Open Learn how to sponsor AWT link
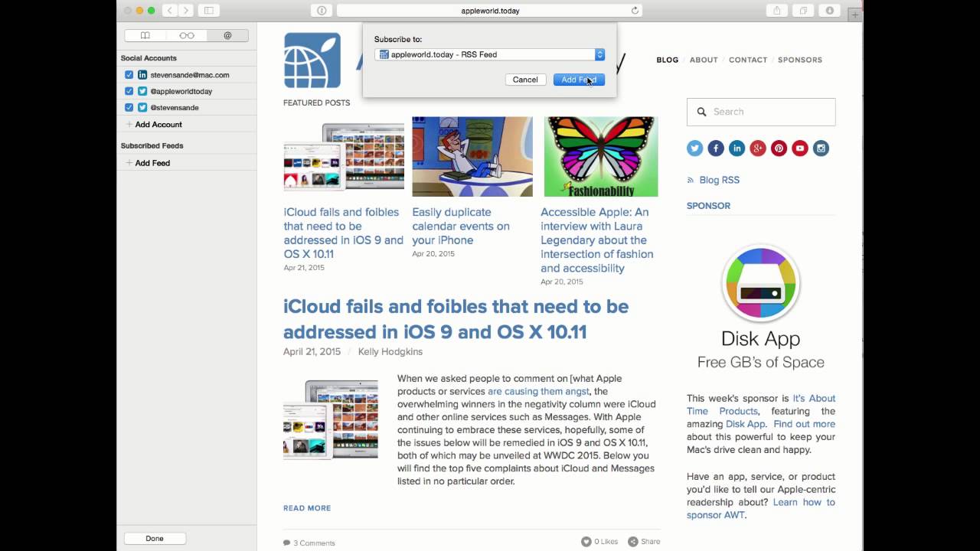The height and width of the screenshot is (551, 980). (759, 509)
